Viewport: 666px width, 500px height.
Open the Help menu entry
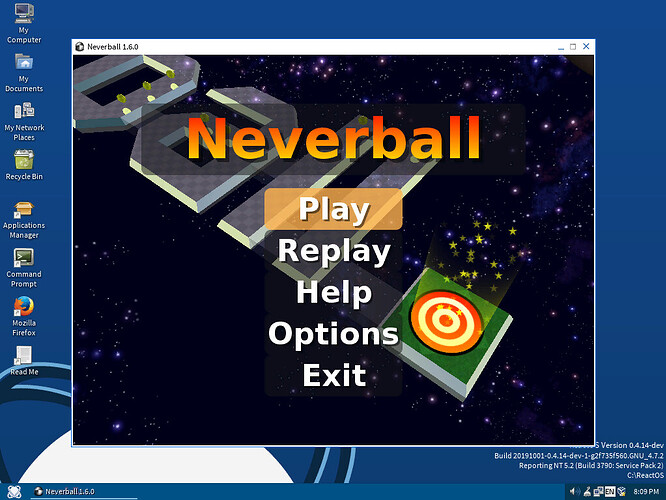pos(333,292)
